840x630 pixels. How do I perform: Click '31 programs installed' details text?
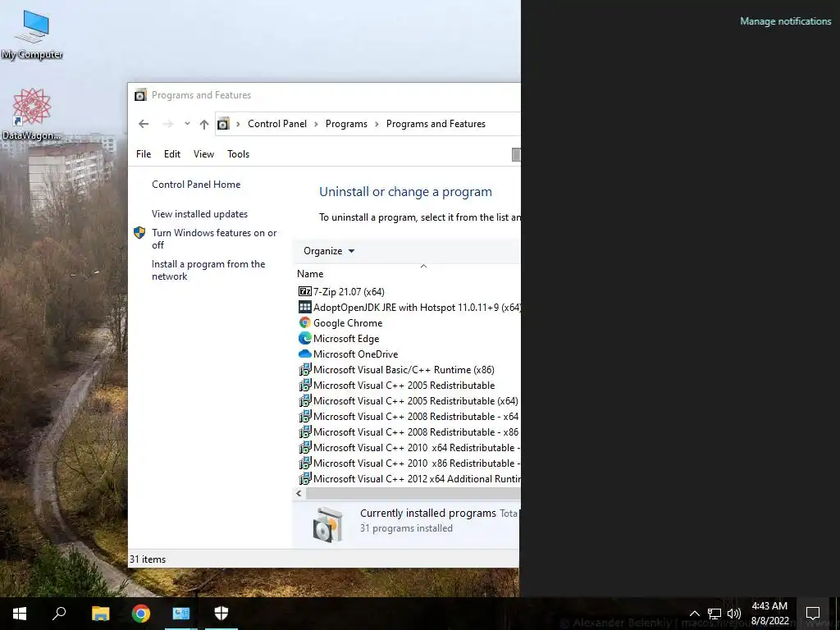[x=406, y=528]
